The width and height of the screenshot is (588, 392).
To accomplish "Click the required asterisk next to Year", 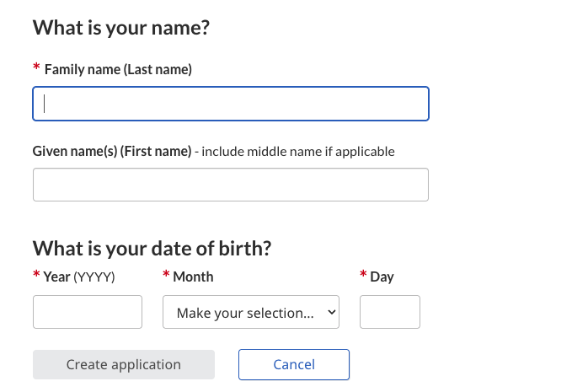I will (36, 276).
